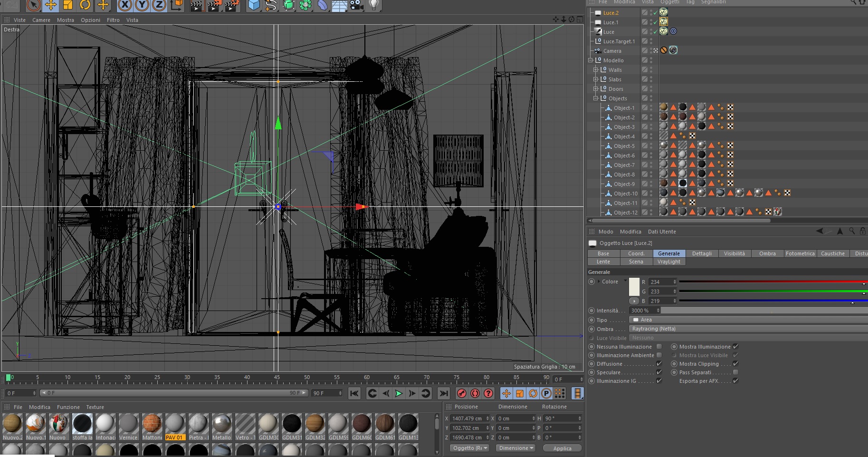
Task: Open the Camere viewport menu
Action: click(x=41, y=20)
